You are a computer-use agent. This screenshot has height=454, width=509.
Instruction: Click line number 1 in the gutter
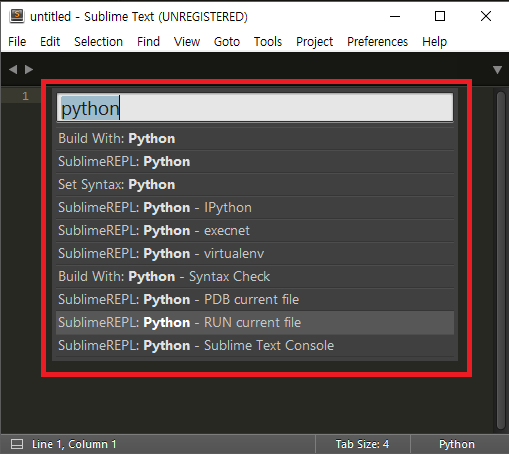tap(25, 96)
